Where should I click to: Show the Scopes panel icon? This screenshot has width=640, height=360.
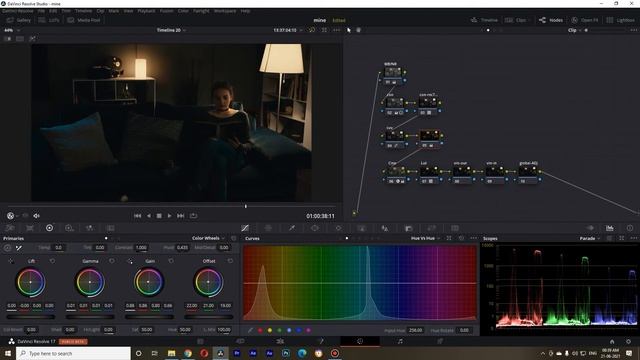pyautogui.click(x=610, y=228)
